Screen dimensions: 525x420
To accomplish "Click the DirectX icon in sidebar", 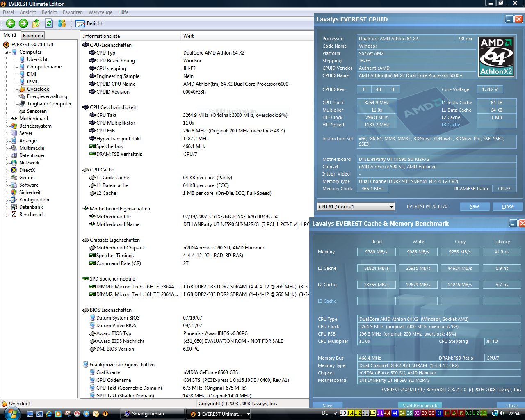I will (14, 170).
